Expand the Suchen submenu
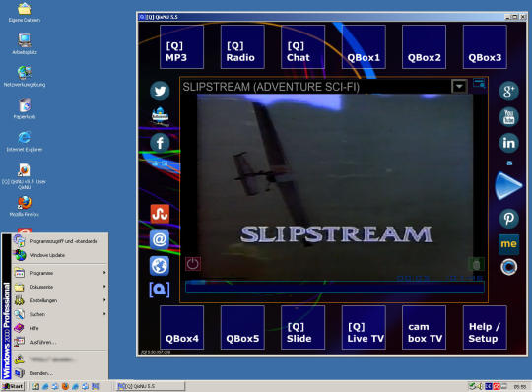532x392 pixels. pyautogui.click(x=60, y=314)
